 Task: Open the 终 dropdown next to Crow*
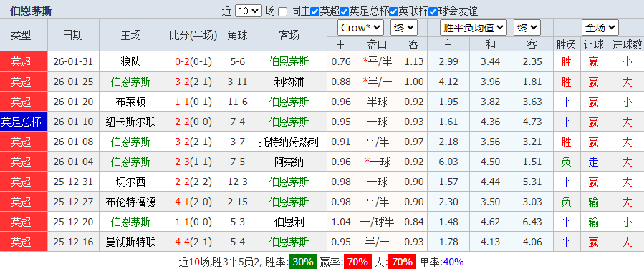pos(404,28)
